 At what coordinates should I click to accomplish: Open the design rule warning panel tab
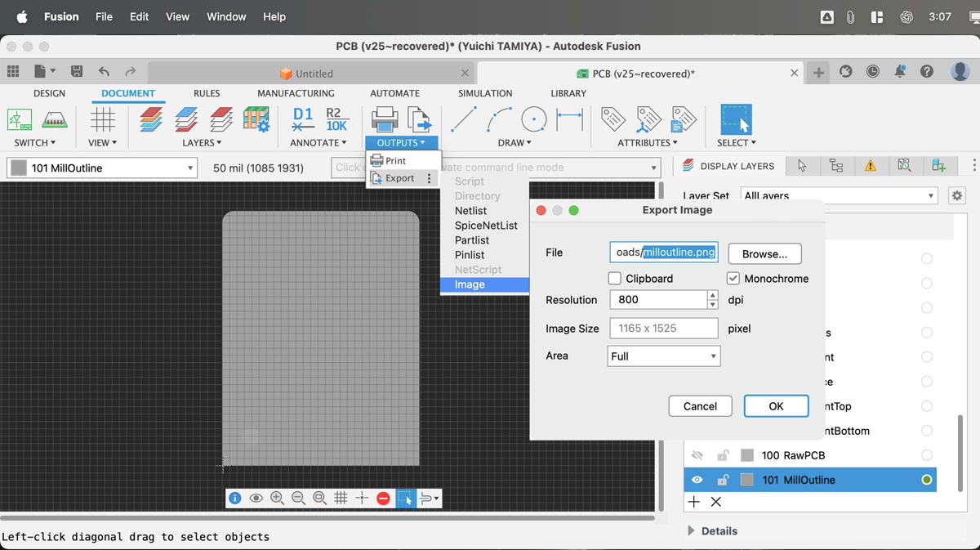(x=871, y=166)
